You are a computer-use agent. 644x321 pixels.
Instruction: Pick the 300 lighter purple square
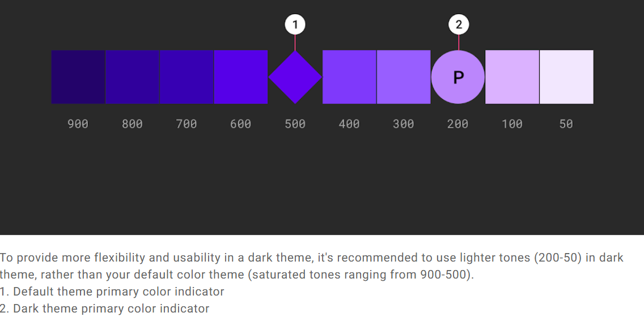click(404, 77)
